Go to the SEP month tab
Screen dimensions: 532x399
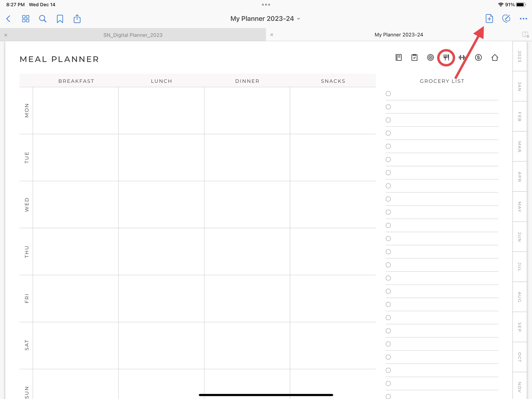tap(519, 327)
